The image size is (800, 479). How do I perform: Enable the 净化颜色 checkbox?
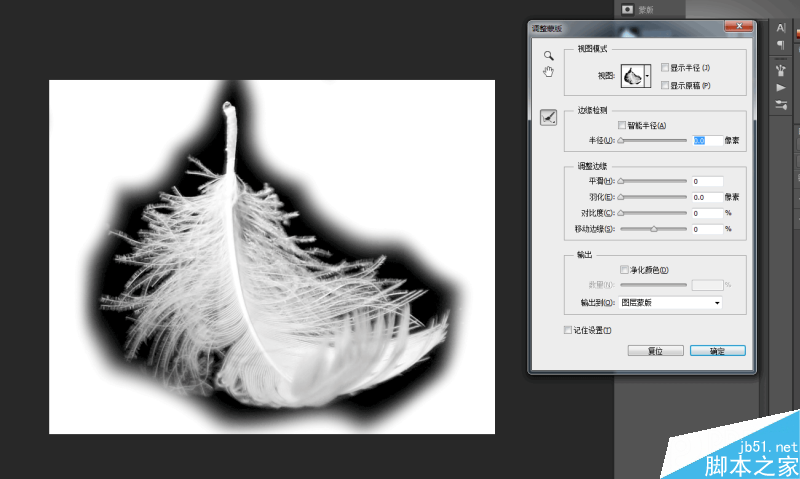(x=624, y=269)
